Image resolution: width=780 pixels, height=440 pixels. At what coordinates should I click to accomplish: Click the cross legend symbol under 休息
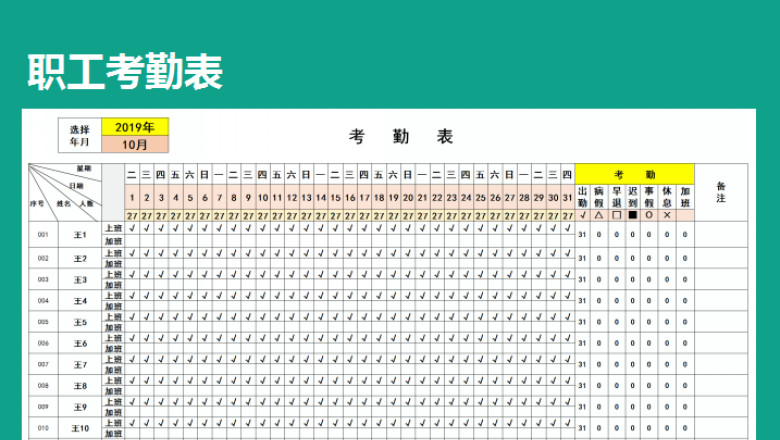[x=667, y=216]
